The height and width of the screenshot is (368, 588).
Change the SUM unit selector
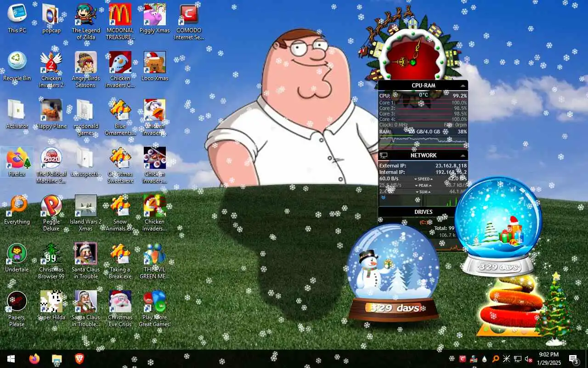(424, 192)
